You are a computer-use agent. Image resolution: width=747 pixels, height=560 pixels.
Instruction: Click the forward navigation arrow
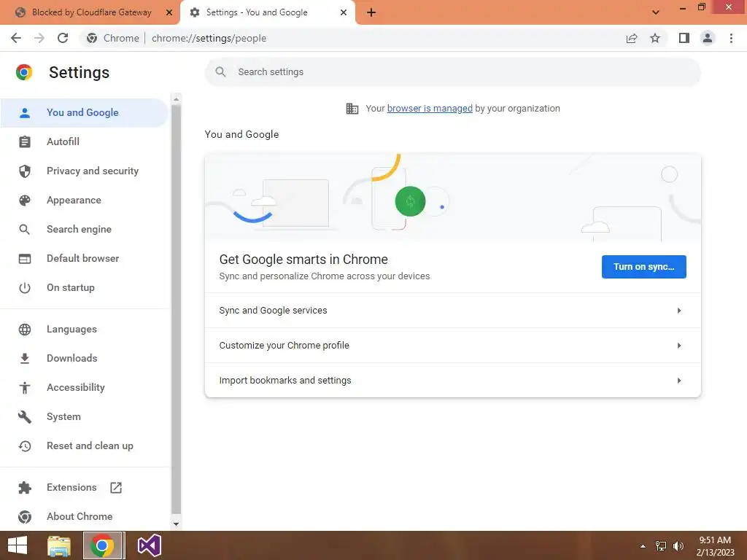click(x=39, y=38)
